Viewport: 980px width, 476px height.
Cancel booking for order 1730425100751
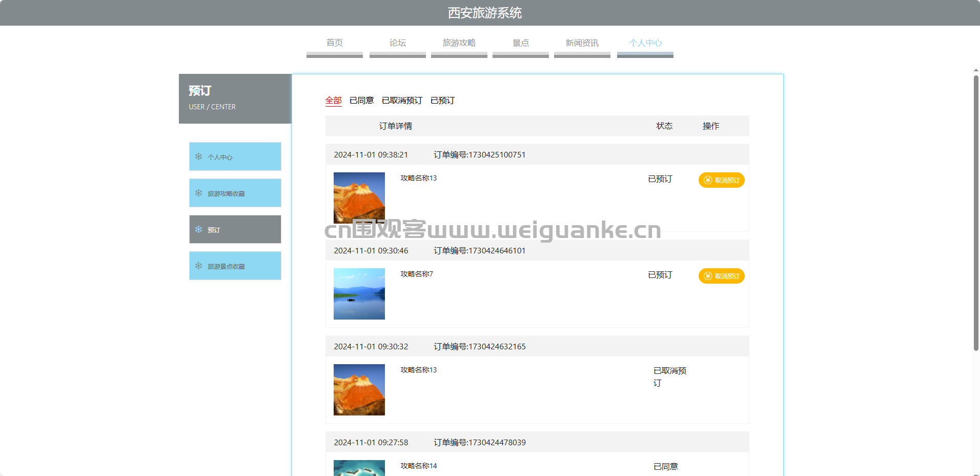point(722,180)
